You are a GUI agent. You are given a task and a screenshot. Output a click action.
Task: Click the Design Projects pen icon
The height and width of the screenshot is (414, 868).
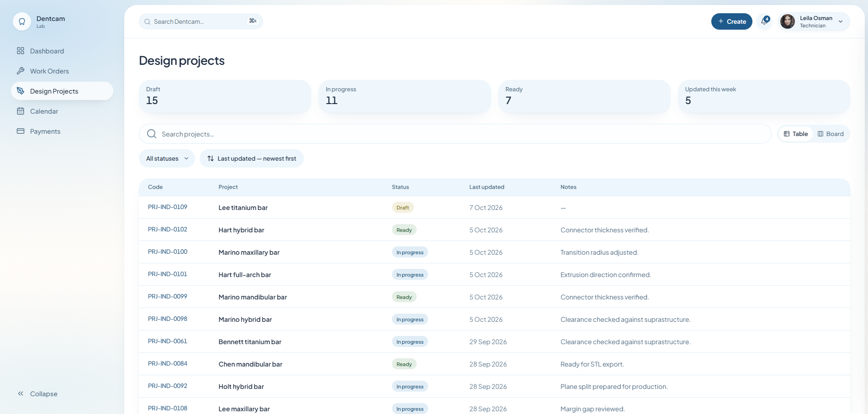21,91
